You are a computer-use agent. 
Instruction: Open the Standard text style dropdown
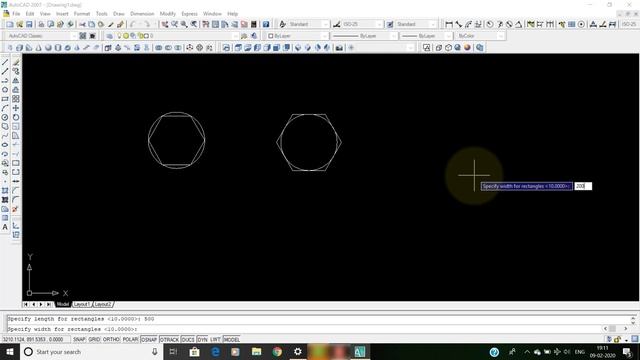325,24
